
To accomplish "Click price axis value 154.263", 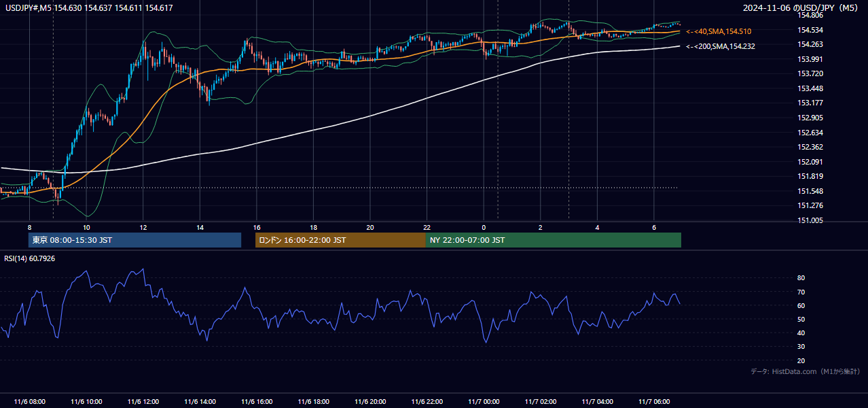I will 811,44.
